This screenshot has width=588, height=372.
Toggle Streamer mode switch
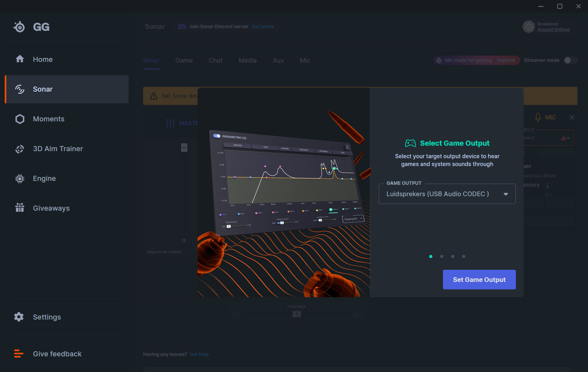point(570,60)
